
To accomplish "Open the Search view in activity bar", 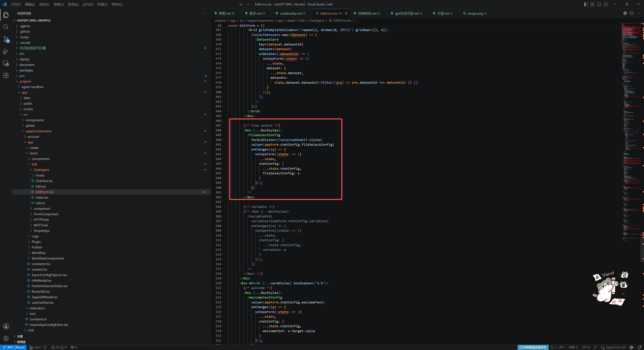I will 6,27.
